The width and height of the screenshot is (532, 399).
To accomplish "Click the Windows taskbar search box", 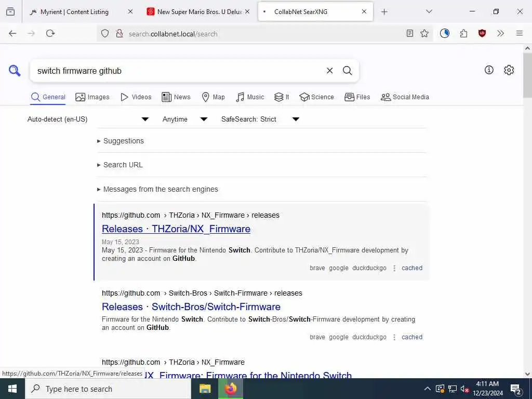I will pyautogui.click(x=108, y=389).
